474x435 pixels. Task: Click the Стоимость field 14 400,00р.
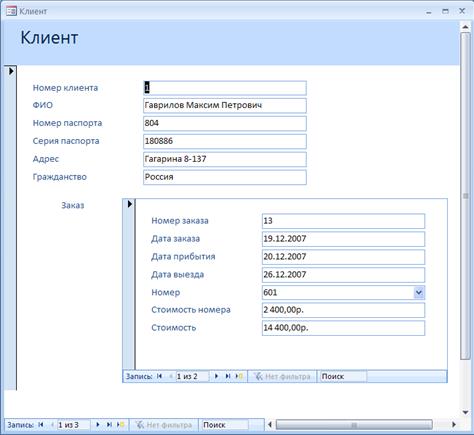click(x=343, y=328)
